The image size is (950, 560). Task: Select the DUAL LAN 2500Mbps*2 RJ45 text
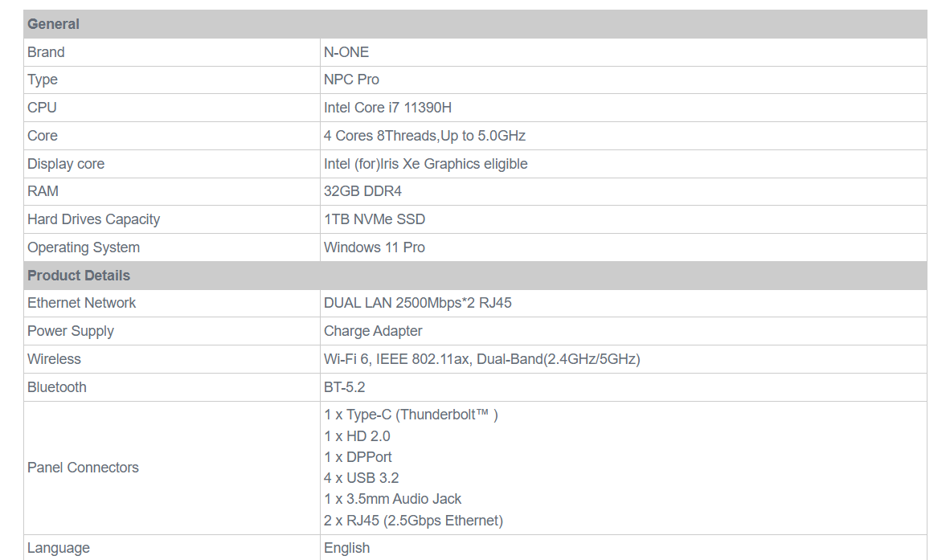[x=418, y=303]
